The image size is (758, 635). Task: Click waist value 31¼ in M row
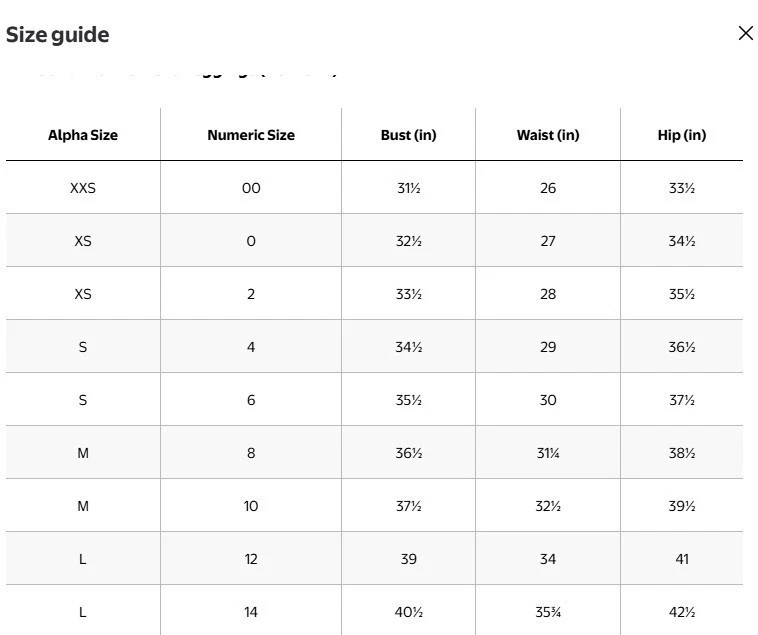548,453
